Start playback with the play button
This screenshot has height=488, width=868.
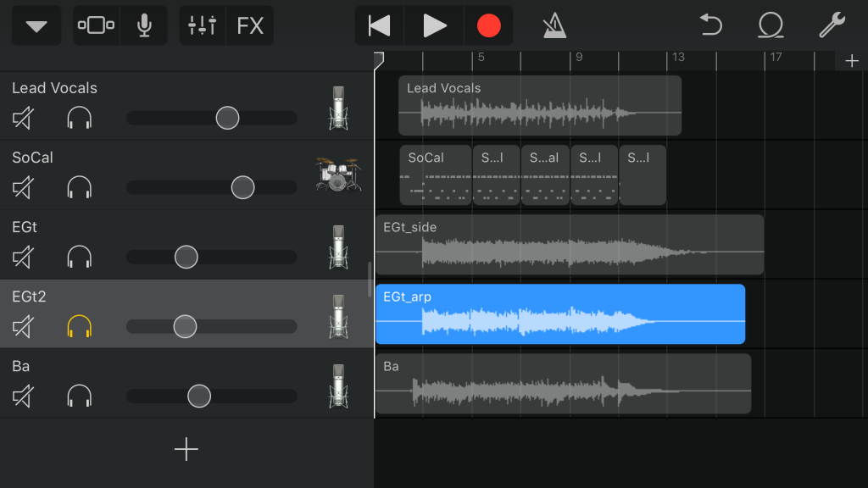[x=434, y=26]
